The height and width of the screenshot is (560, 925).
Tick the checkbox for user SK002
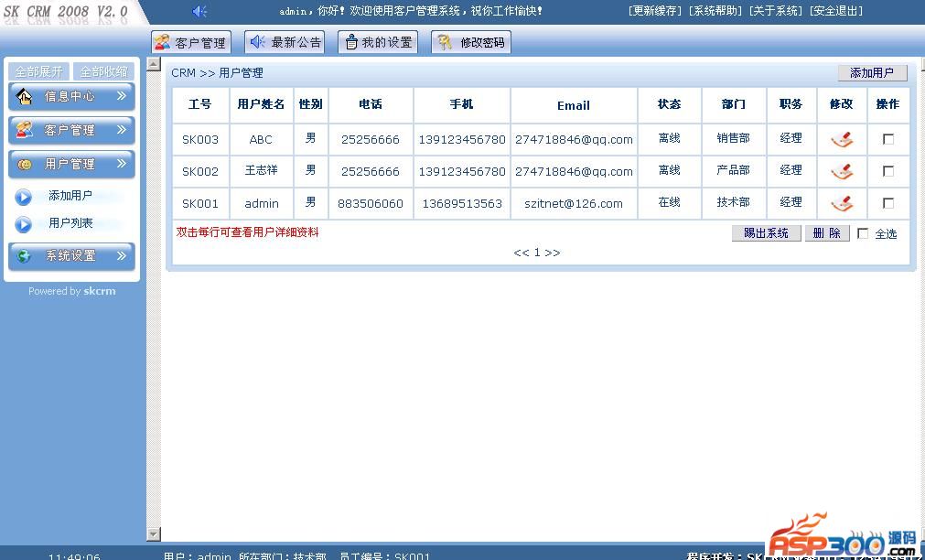[x=887, y=171]
